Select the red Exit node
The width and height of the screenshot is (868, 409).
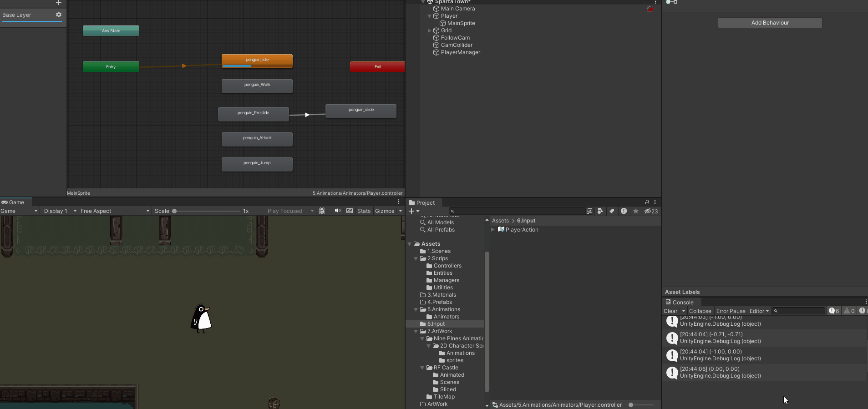coord(377,66)
